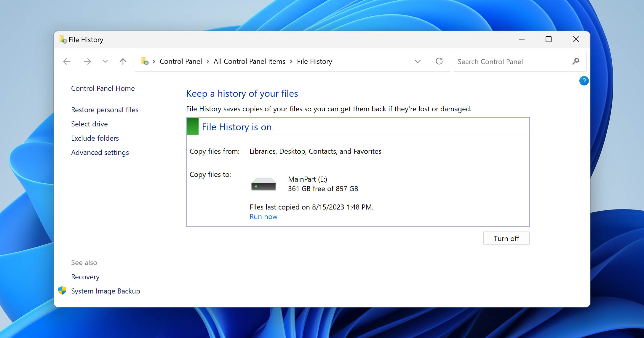644x338 pixels.
Task: Open Advanced settings panel
Action: point(100,152)
